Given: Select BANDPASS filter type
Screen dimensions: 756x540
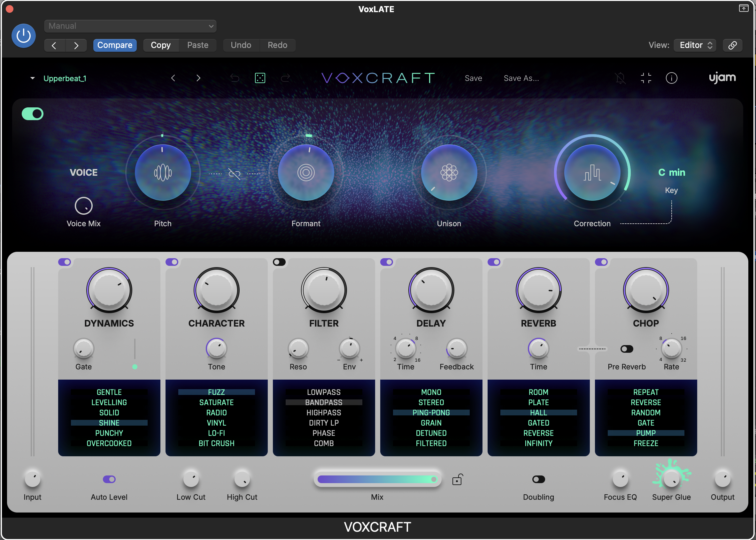Looking at the screenshot, I should 324,403.
